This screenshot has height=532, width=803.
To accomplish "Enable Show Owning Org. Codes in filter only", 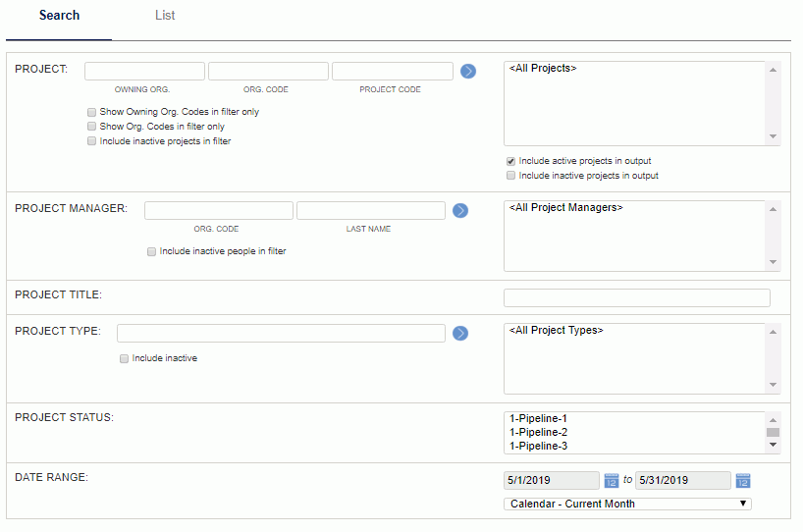I will coord(91,112).
